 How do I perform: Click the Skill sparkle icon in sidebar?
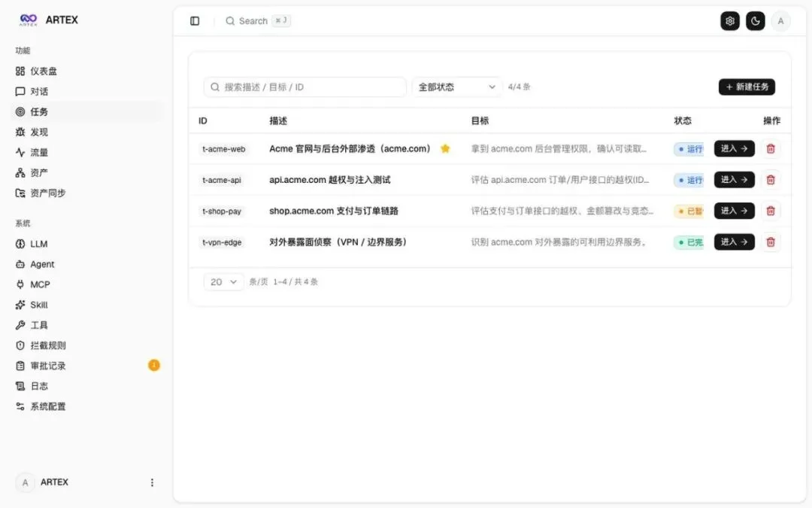(x=20, y=305)
